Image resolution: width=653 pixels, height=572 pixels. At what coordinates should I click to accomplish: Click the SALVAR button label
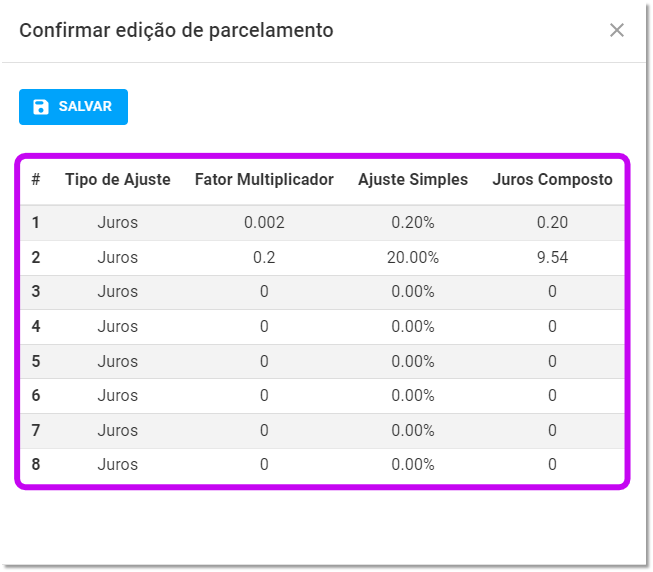85,107
